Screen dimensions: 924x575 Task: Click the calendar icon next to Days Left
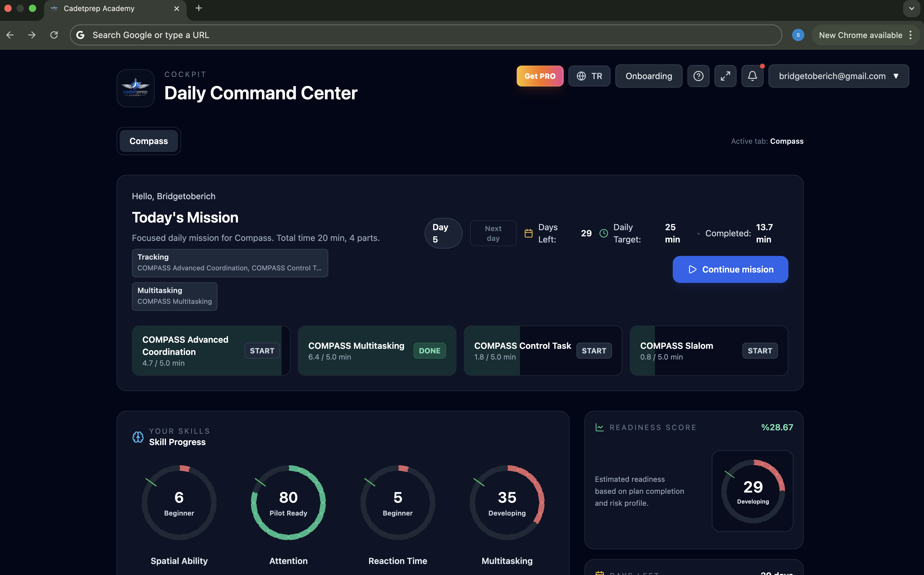[x=528, y=233]
